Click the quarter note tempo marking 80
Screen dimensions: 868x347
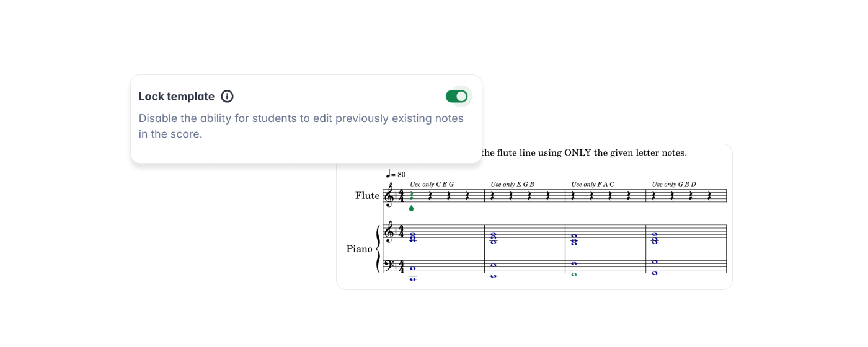click(396, 175)
